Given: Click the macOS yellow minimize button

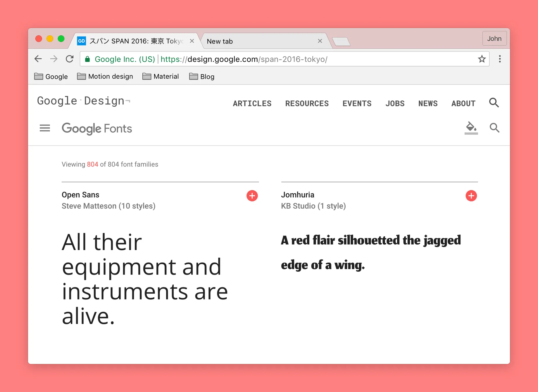Looking at the screenshot, I should pos(50,39).
